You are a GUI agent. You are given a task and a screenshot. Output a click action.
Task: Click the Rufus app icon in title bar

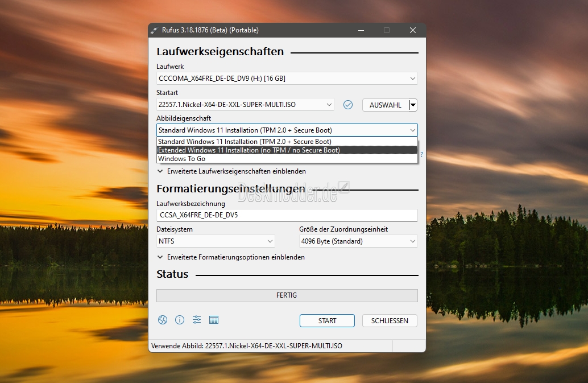click(154, 30)
